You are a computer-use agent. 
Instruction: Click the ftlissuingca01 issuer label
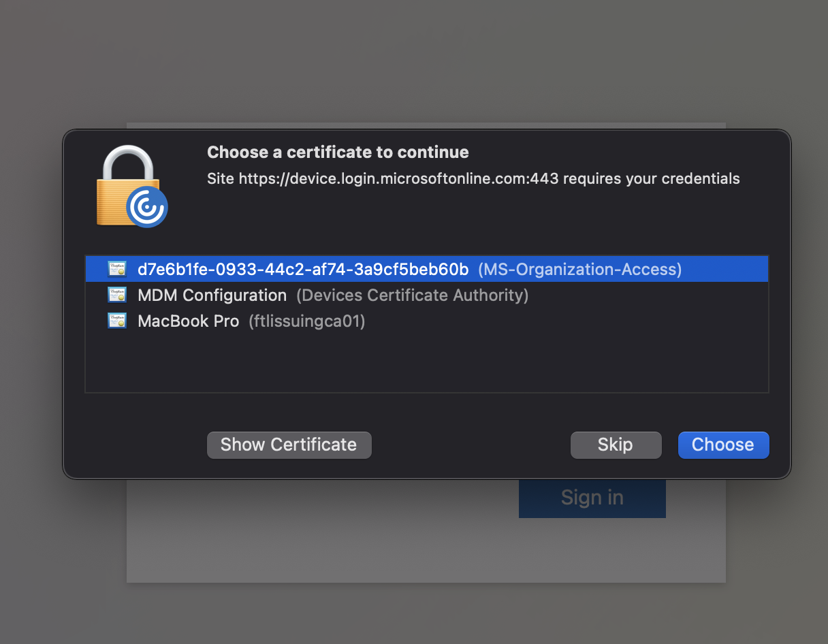[x=306, y=321]
